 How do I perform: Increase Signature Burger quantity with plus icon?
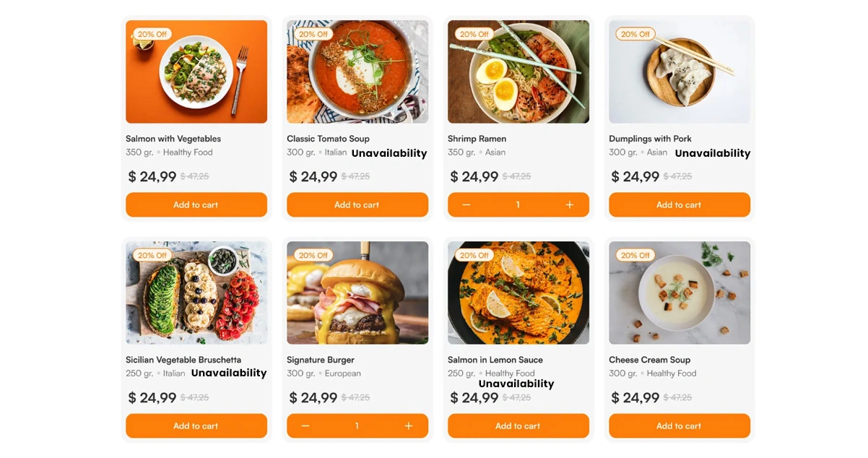coord(408,426)
